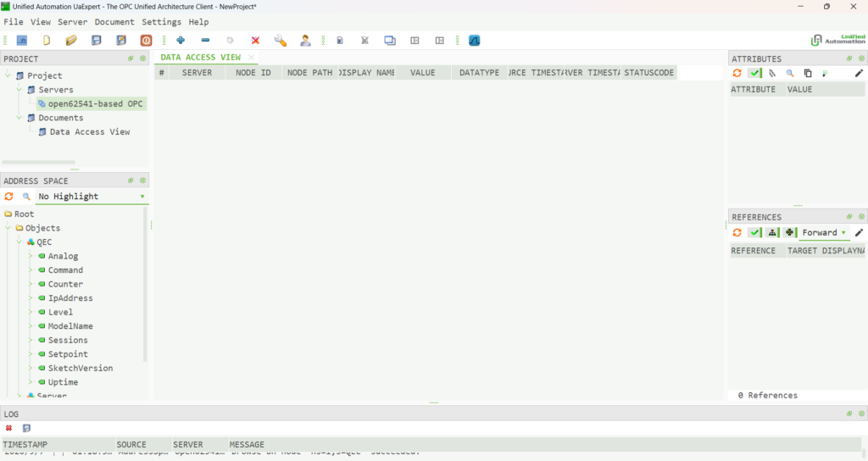Add a server with the blue plus icon
The width and height of the screenshot is (868, 461).
point(181,41)
